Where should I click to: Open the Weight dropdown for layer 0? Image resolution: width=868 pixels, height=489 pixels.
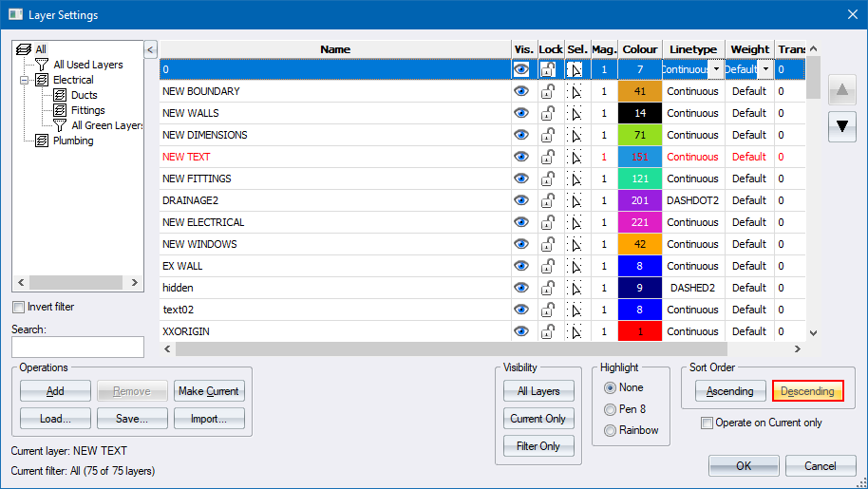(x=764, y=69)
